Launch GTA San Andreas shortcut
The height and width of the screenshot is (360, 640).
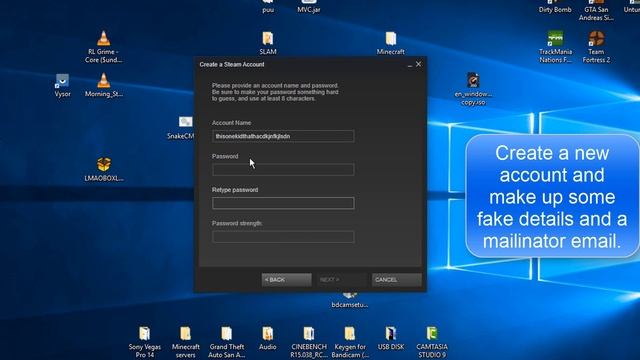[596, 11]
